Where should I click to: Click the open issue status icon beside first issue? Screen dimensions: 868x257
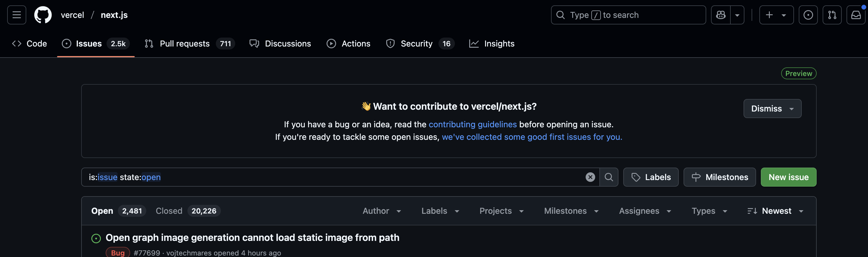click(x=96, y=239)
